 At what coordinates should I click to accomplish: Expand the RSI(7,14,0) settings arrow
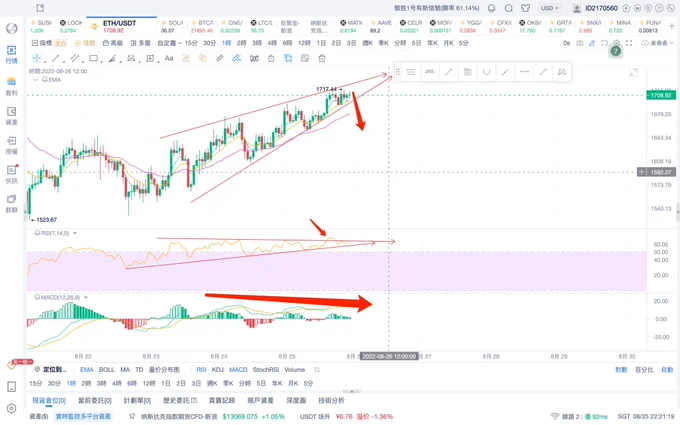pos(75,233)
